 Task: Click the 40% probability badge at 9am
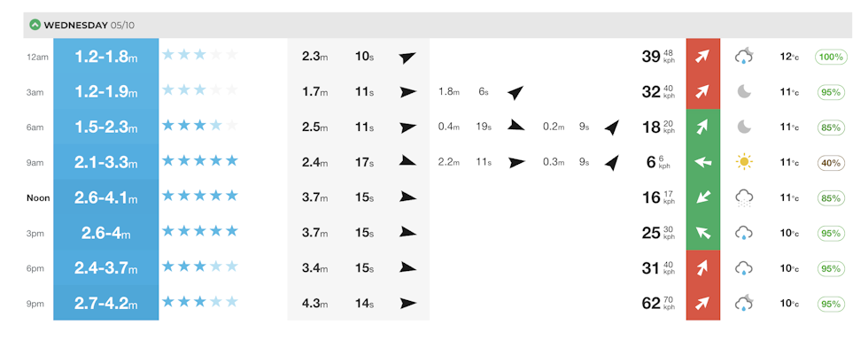831,163
